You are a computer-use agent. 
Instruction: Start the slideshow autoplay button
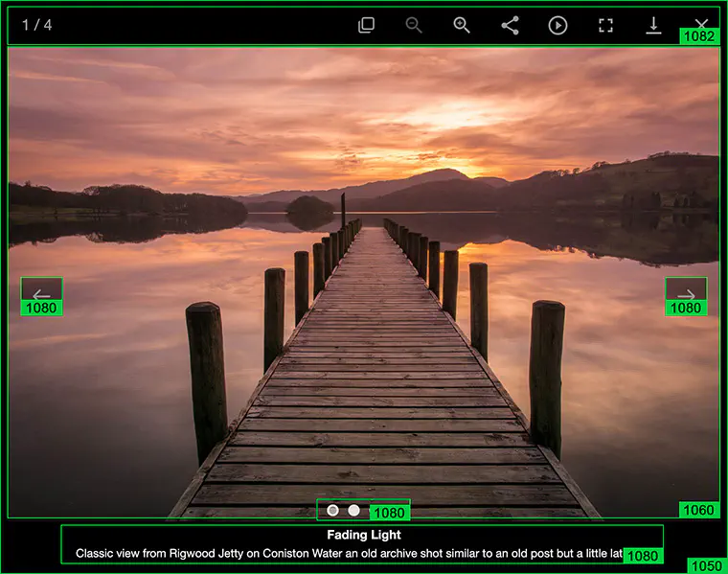[x=557, y=25]
